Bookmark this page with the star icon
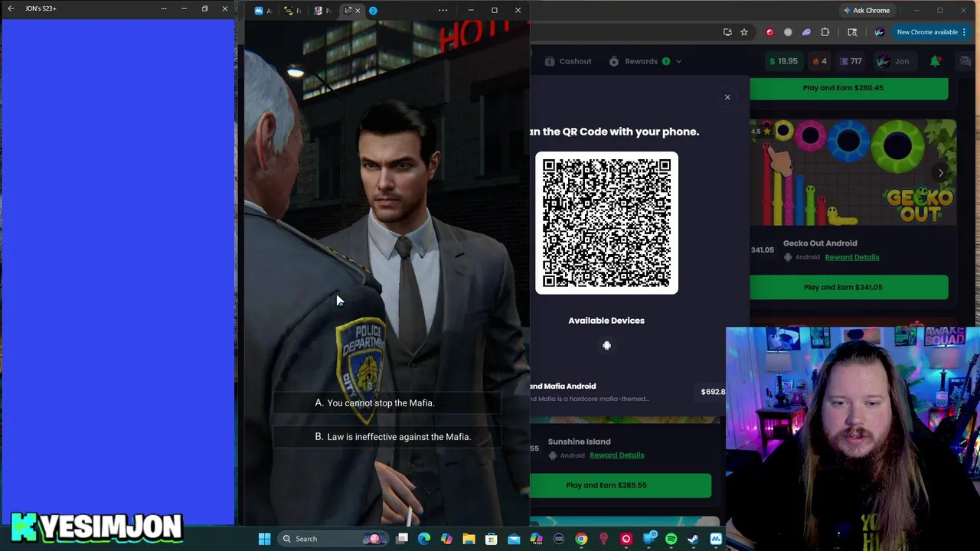 pos(743,32)
